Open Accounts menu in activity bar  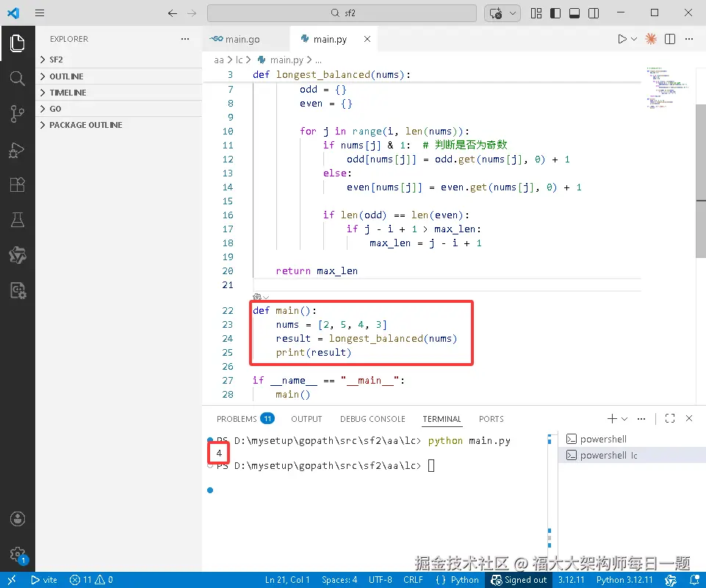pos(18,519)
